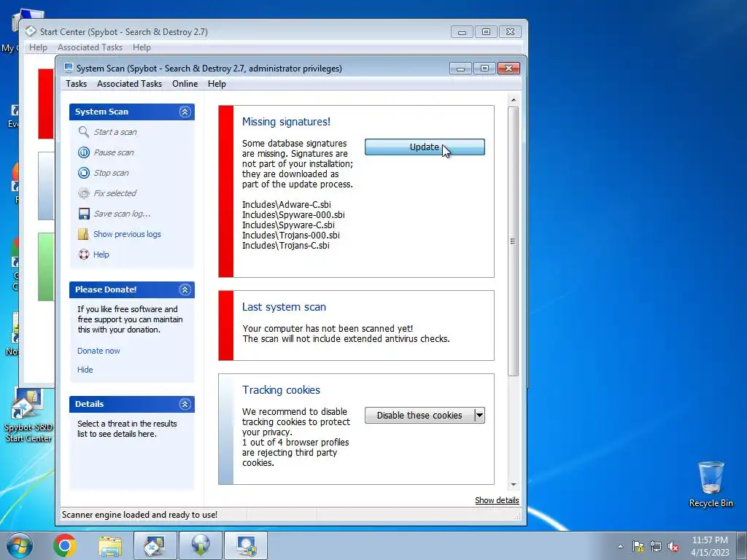This screenshot has width=747, height=560.
Task: Click the Save scan log floppy icon
Action: [x=84, y=214]
